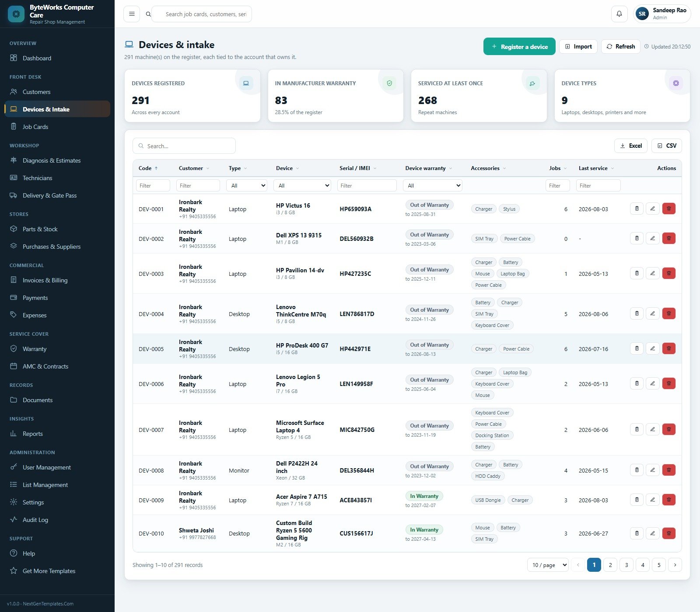The width and height of the screenshot is (700, 612).
Task: Delete device DEV-0010 with its trash icon
Action: 668,533
